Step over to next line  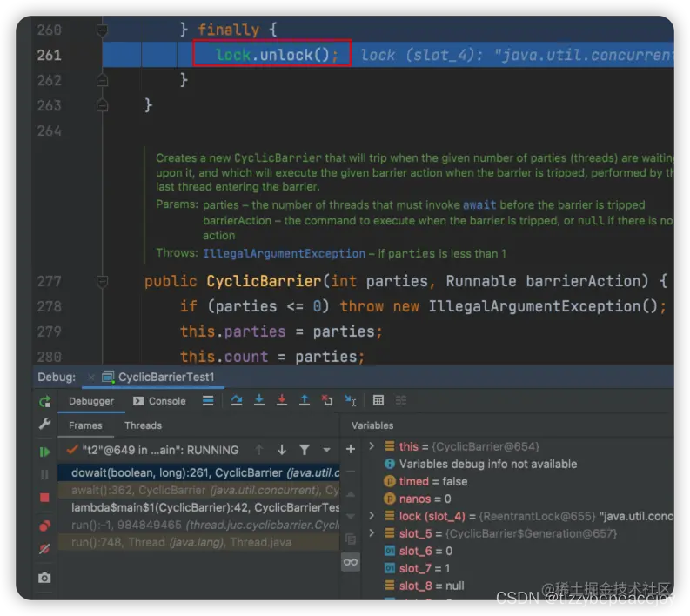[x=237, y=400]
